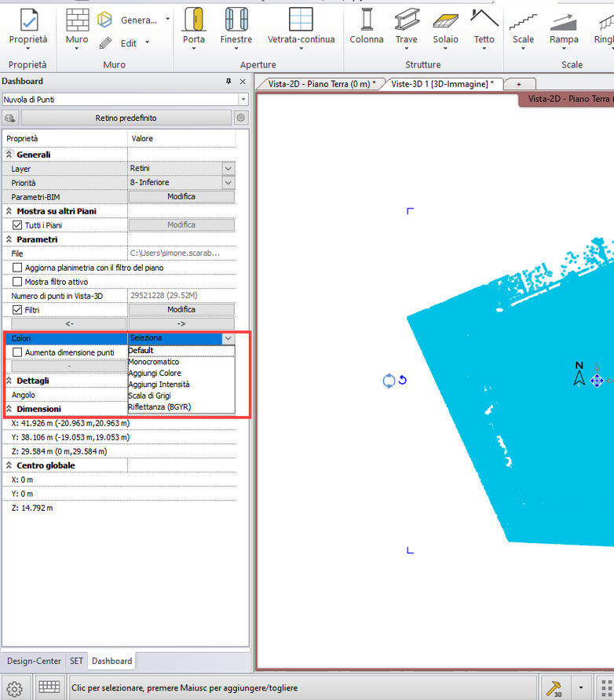Choose Default color option

181,351
